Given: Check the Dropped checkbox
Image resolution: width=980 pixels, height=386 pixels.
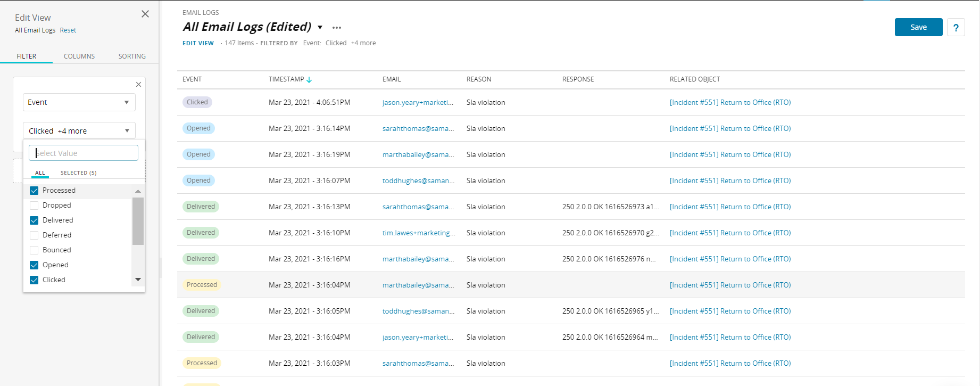Looking at the screenshot, I should 34,206.
